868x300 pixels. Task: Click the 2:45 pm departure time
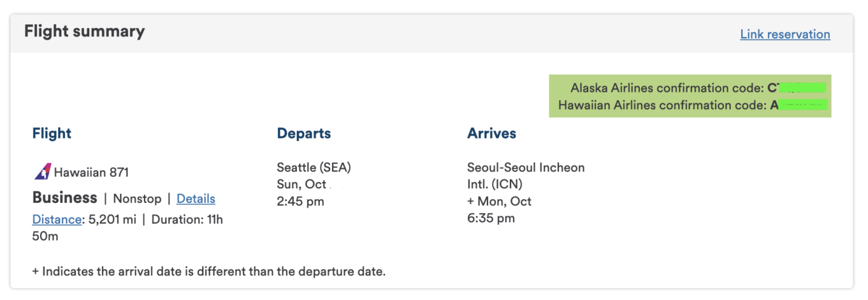point(300,202)
